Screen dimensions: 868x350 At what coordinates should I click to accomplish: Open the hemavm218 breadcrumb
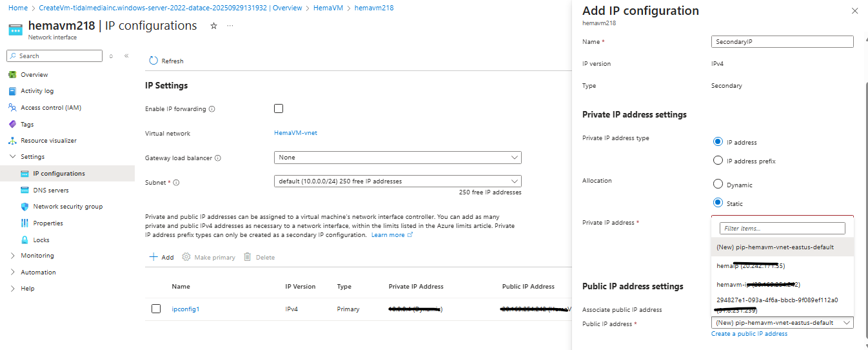pos(374,8)
